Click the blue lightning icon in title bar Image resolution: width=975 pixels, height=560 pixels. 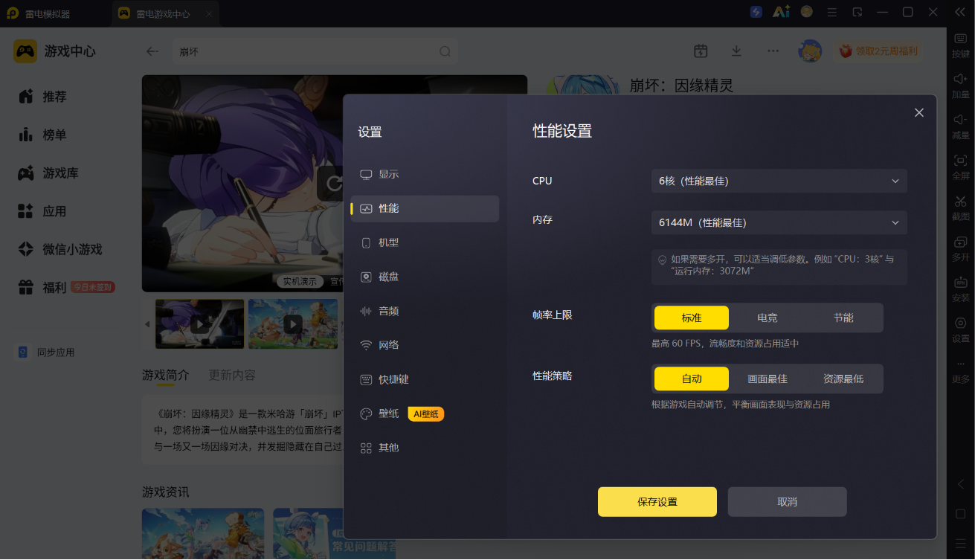tap(756, 12)
